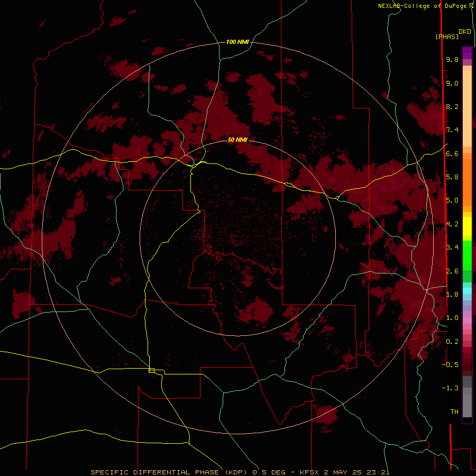476x476 pixels.
Task: Click the 4.2 value on color scale
Action: [x=452, y=224]
